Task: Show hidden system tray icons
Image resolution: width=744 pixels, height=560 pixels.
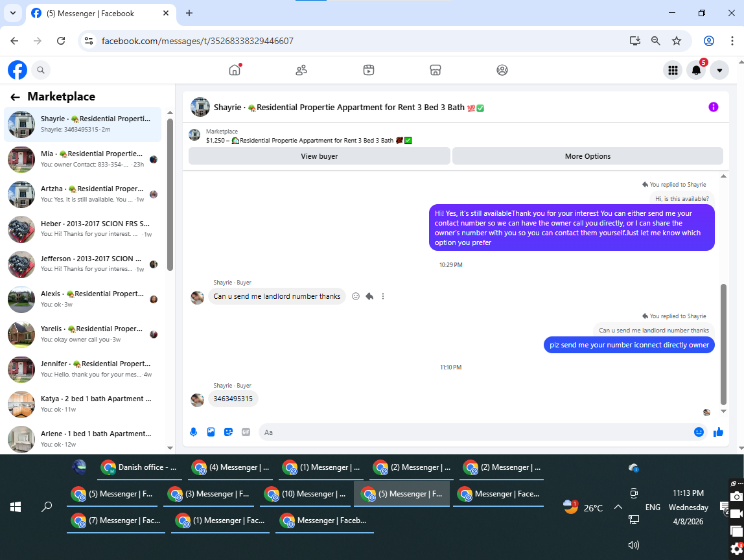Action: click(618, 507)
